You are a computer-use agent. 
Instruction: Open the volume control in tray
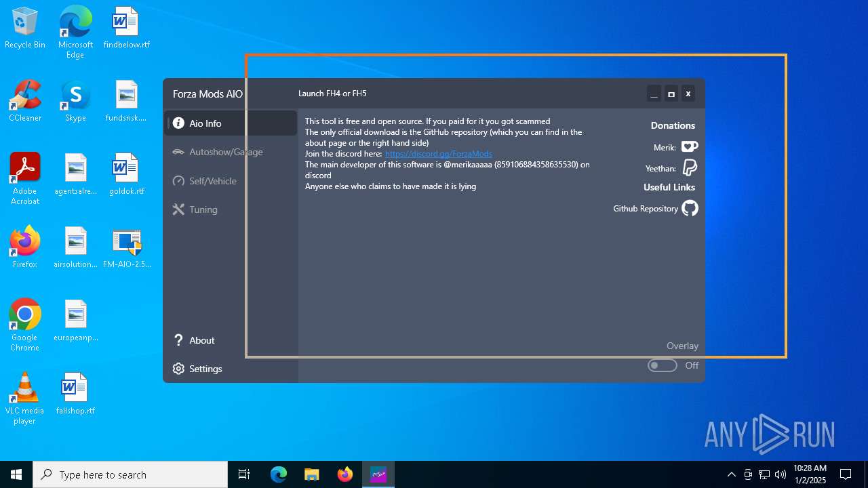(x=781, y=474)
